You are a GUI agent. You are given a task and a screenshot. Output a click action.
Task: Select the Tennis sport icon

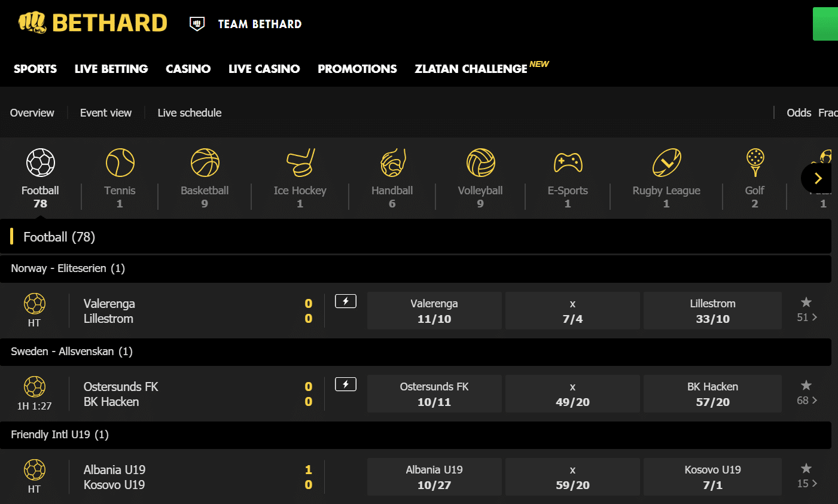[120, 162]
